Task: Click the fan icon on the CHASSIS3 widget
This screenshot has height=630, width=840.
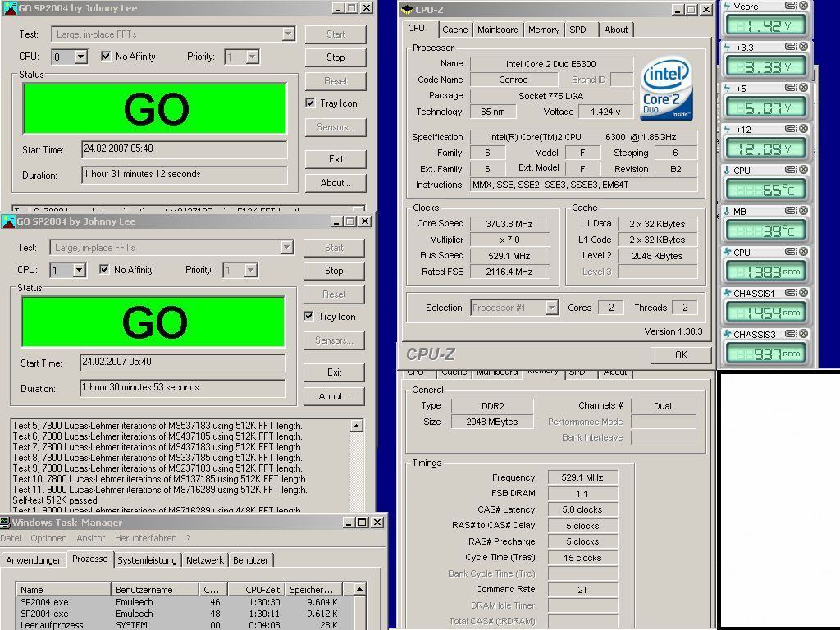Action: tap(727, 334)
